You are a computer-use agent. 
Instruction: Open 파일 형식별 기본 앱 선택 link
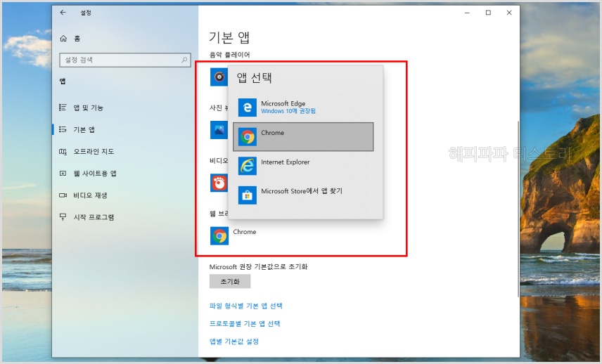point(245,306)
